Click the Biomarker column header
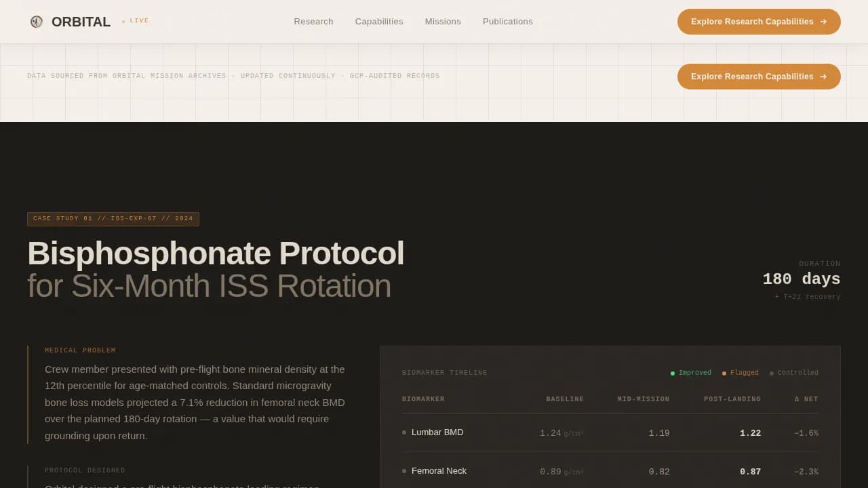868x488 pixels. [423, 399]
